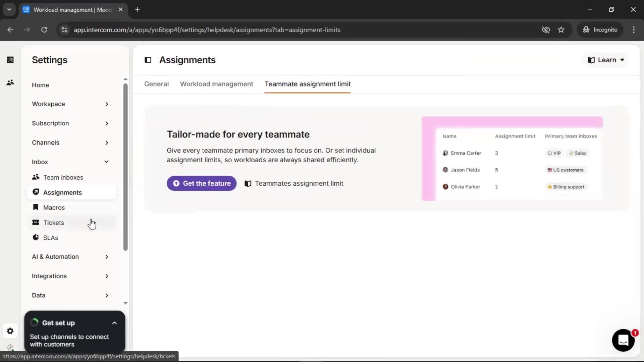Open the tab search dropdown arrow

9,10
